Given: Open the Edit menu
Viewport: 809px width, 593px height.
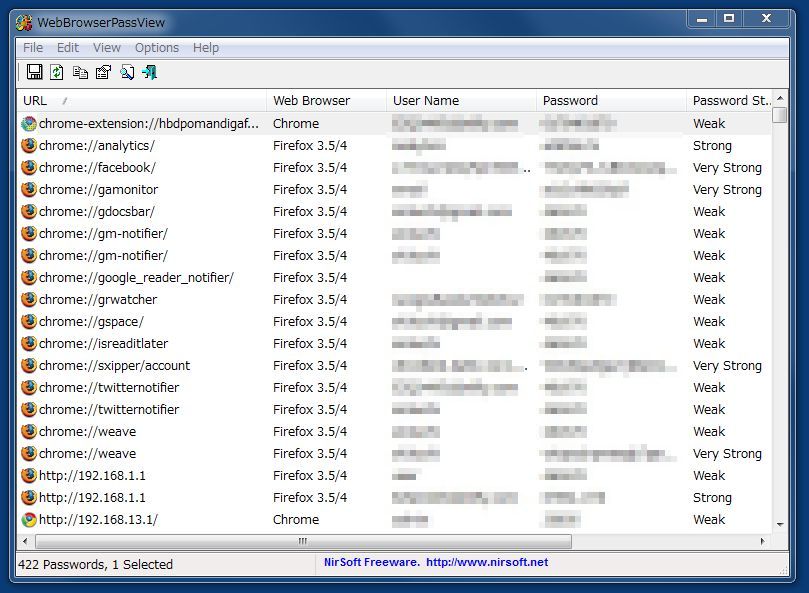Looking at the screenshot, I should (x=68, y=47).
